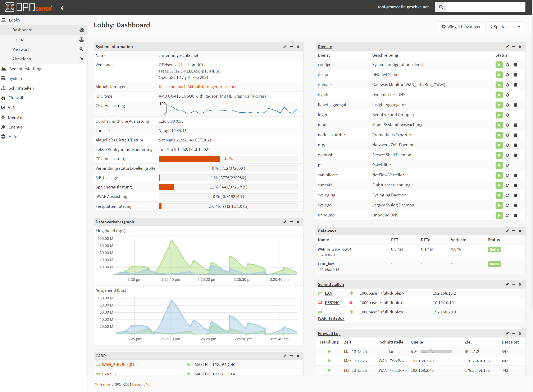Restart the dhcpd service

point(507,75)
